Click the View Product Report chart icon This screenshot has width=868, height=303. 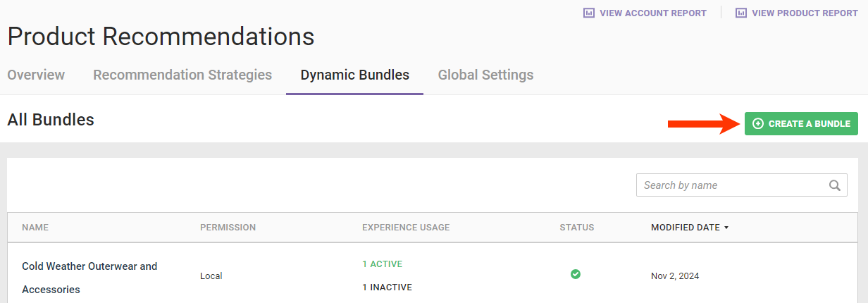pyautogui.click(x=741, y=13)
